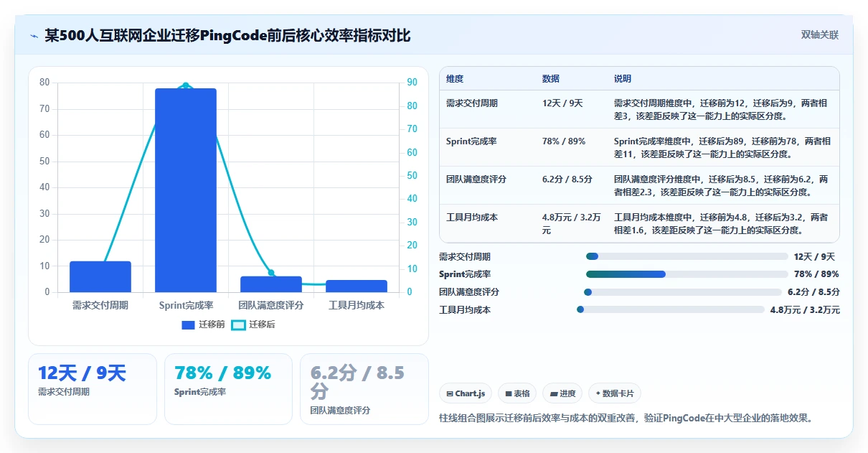The height and width of the screenshot is (453, 868).
Task: Click the footer description starting 柱线组合图
Action: 626,419
